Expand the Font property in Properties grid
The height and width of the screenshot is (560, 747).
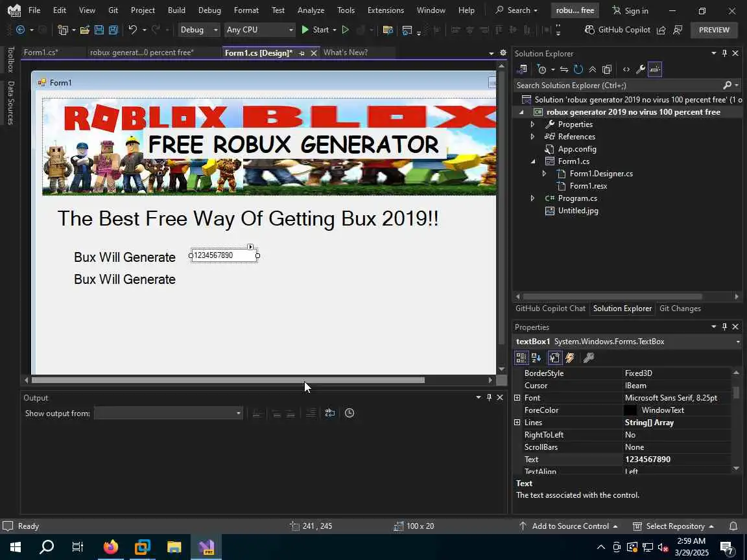(517, 397)
